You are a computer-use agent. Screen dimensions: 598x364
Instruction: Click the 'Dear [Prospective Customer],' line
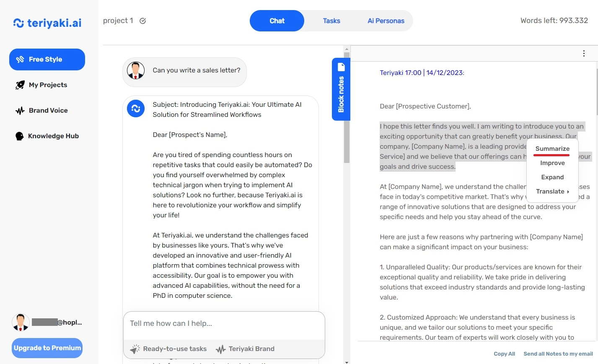tap(425, 106)
